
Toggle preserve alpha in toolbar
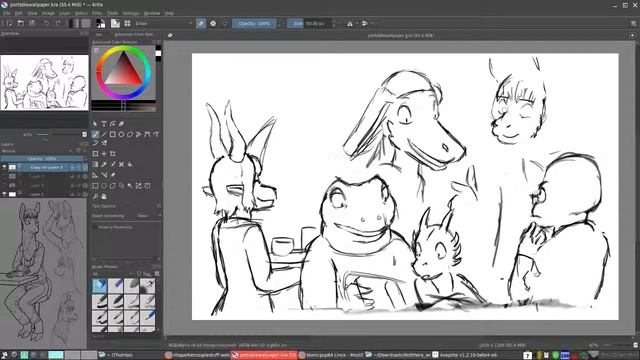pyautogui.click(x=213, y=24)
